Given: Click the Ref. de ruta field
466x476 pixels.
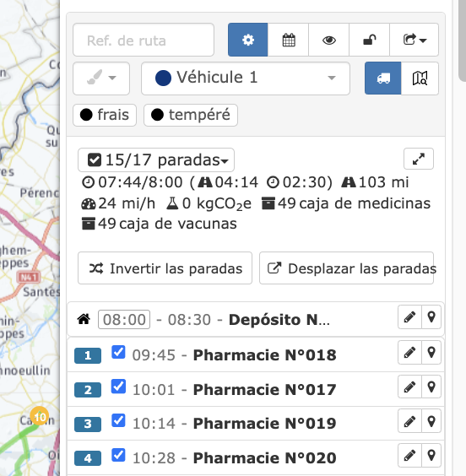Looking at the screenshot, I should click(144, 40).
